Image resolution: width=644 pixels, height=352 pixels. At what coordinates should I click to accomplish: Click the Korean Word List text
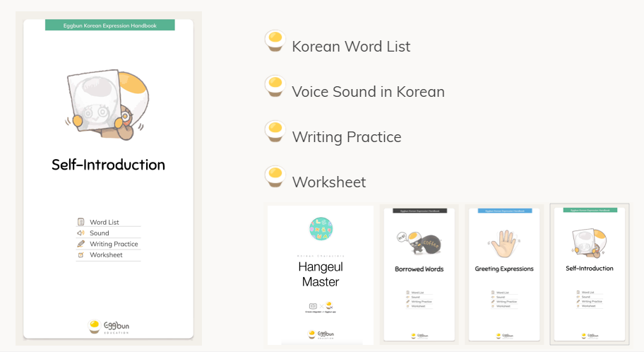[351, 47]
